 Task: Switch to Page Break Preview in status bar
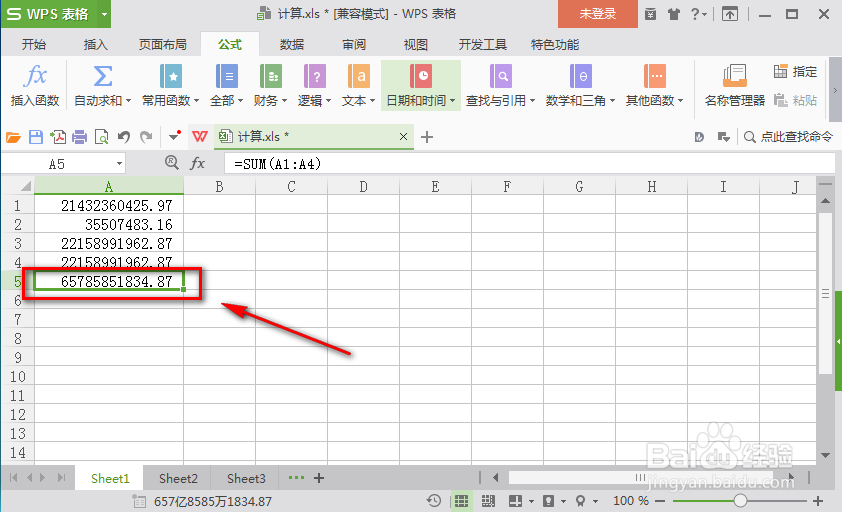pos(488,501)
